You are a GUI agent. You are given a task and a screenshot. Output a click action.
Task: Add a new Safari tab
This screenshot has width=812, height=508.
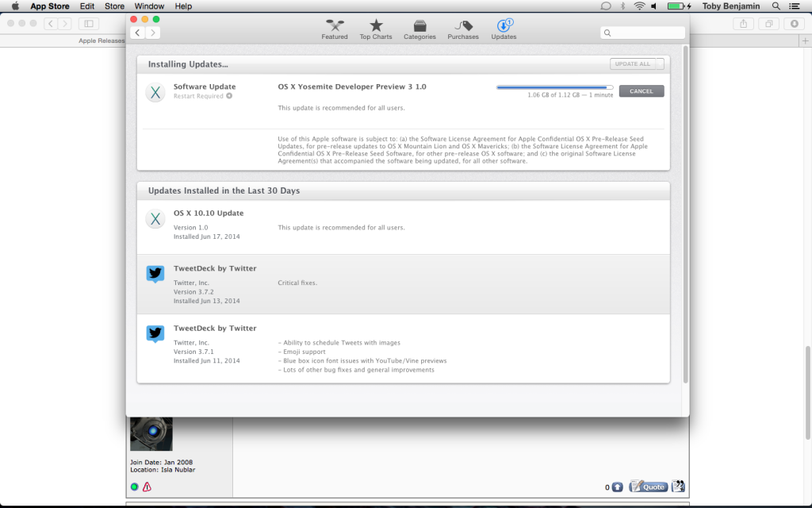[806, 40]
